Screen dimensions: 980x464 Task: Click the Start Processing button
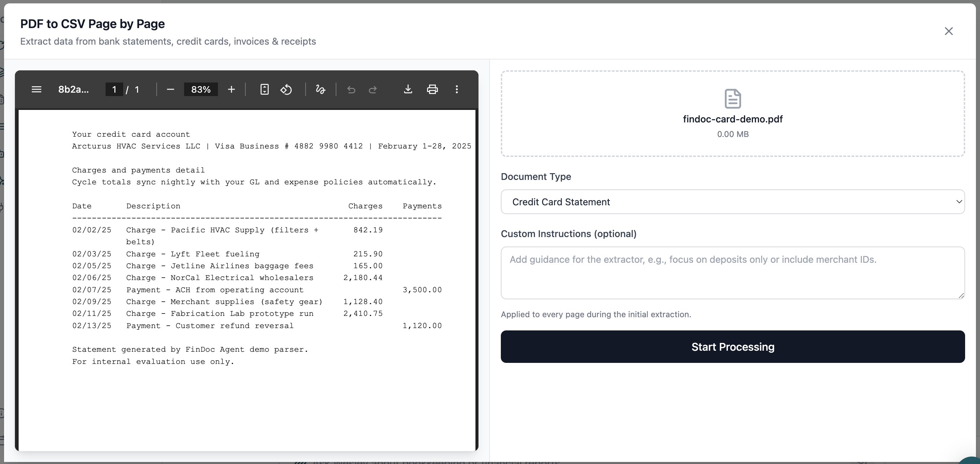[732, 347]
